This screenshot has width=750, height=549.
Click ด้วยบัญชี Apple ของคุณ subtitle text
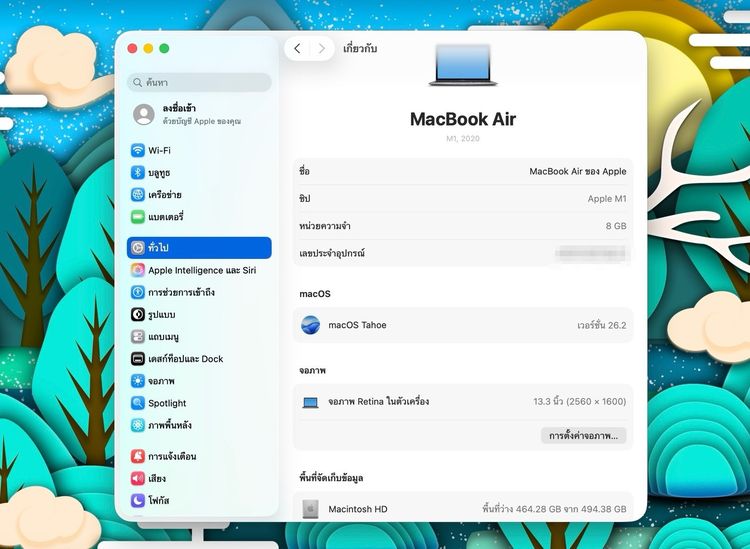coord(201,121)
